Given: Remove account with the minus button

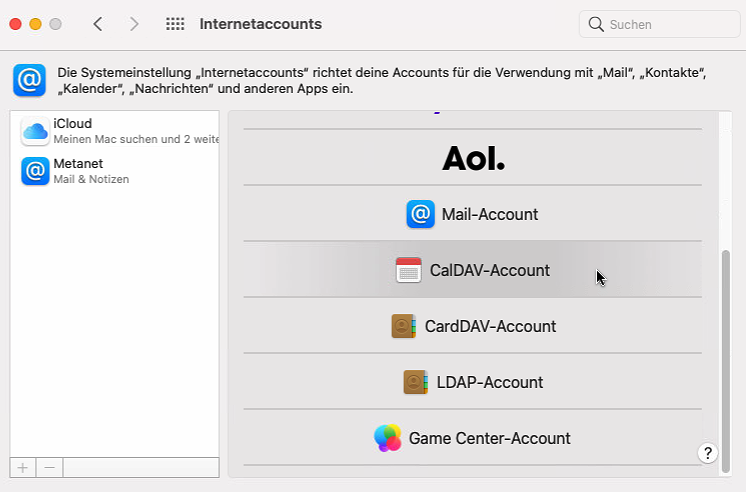Looking at the screenshot, I should 50,467.
